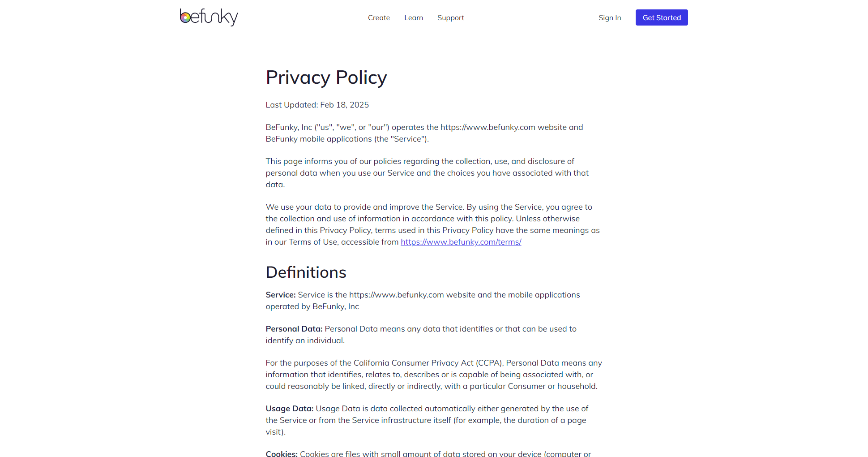This screenshot has height=457, width=868.
Task: Click the Last Updated date line
Action: pyautogui.click(x=317, y=105)
